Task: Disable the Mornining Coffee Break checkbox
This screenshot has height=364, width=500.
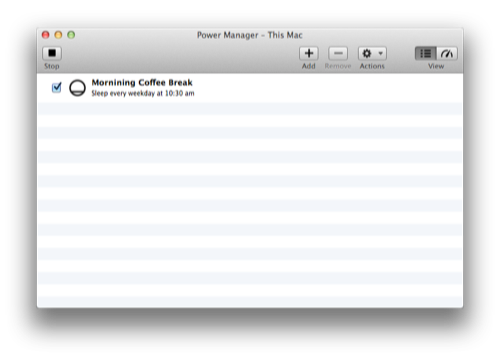Action: 56,88
